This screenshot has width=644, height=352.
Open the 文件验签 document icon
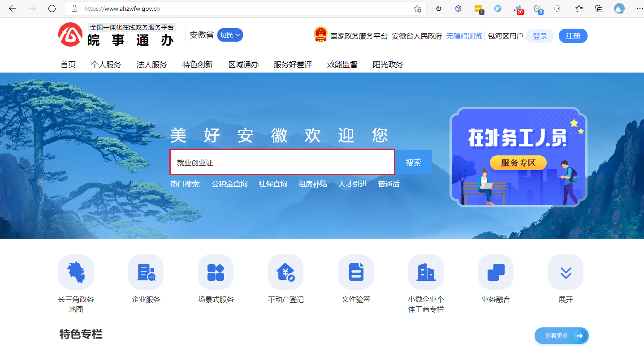point(356,272)
